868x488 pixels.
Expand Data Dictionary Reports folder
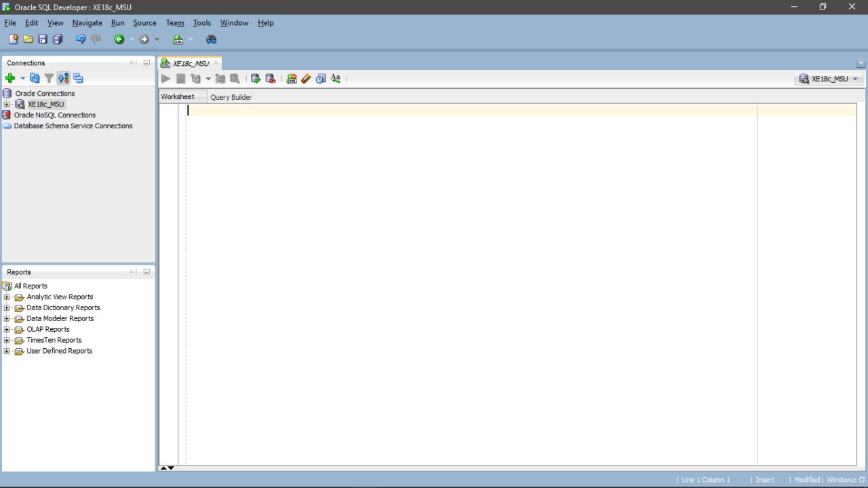tap(7, 308)
